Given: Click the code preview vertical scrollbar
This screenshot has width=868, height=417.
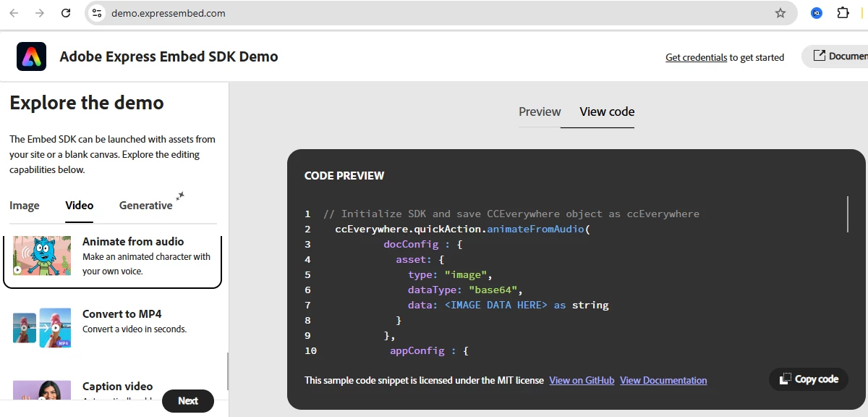Looking at the screenshot, I should click(848, 214).
